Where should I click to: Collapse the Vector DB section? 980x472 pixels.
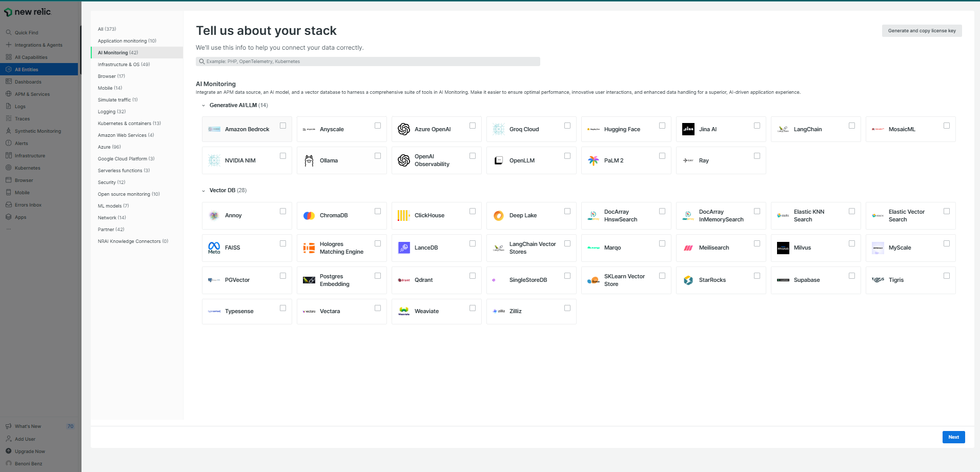(203, 191)
